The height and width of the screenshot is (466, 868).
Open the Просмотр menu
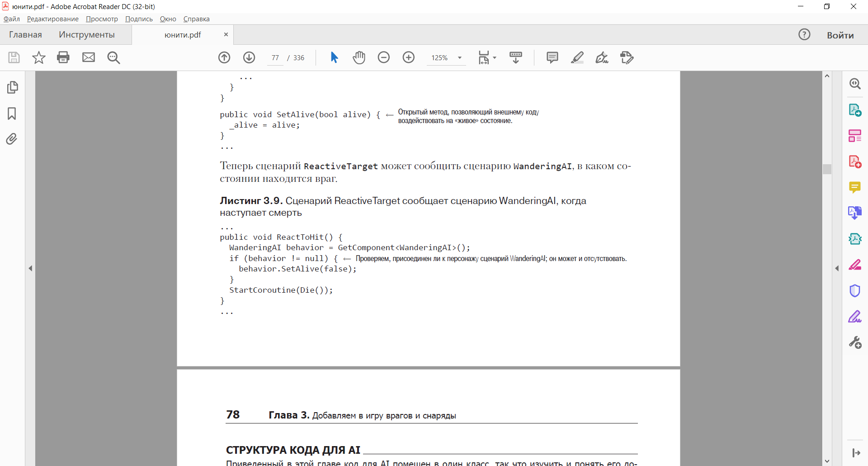tap(102, 19)
